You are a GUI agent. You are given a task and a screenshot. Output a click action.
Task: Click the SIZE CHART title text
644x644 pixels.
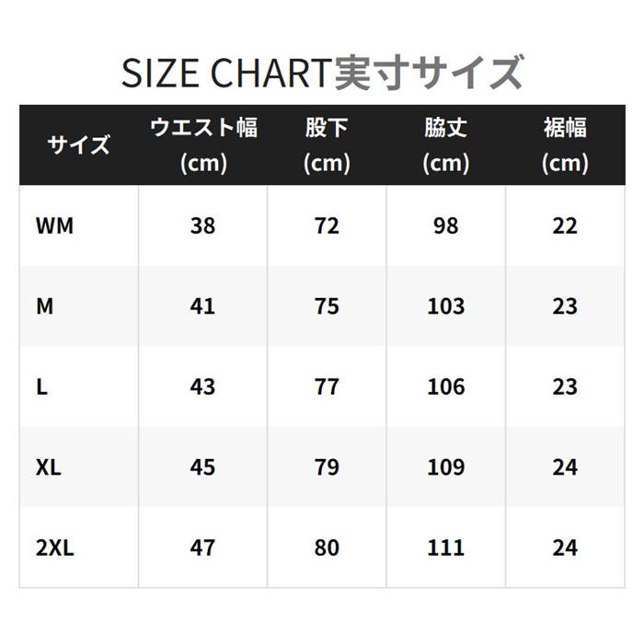pyautogui.click(x=322, y=74)
